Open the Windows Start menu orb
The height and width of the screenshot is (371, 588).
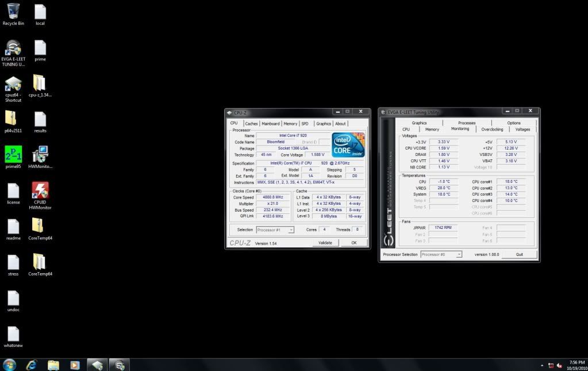click(x=9, y=365)
